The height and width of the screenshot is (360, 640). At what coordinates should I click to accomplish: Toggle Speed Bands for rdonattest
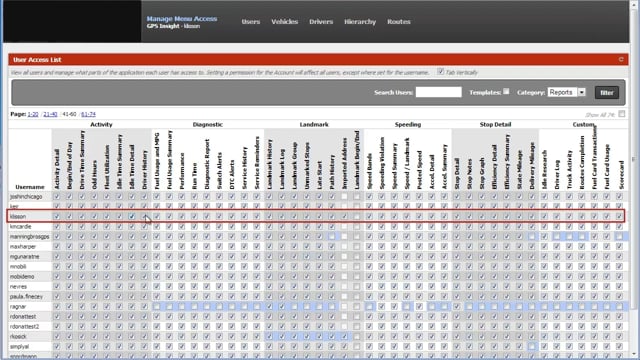(x=369, y=316)
